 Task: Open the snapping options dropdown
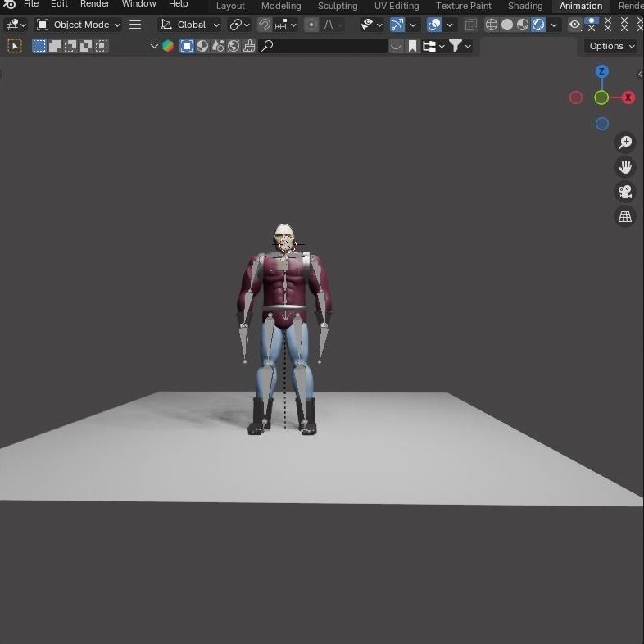tap(285, 25)
